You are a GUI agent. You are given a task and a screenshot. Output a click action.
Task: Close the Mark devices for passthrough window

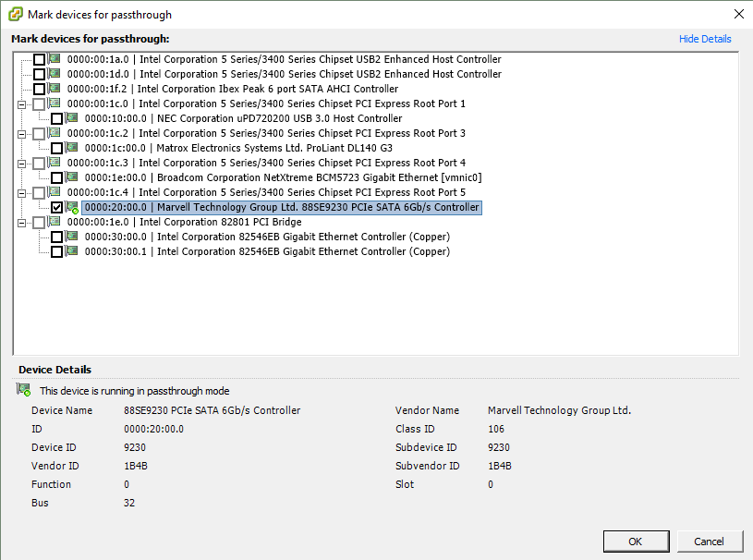tap(739, 14)
